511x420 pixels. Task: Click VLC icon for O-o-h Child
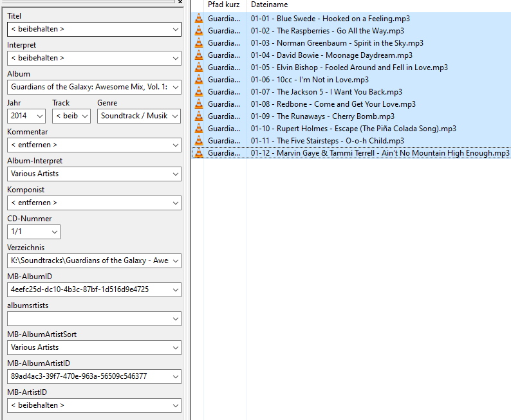click(x=199, y=141)
